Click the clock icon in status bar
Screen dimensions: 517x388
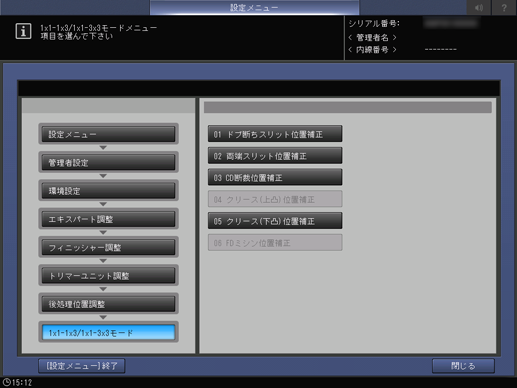(6, 382)
